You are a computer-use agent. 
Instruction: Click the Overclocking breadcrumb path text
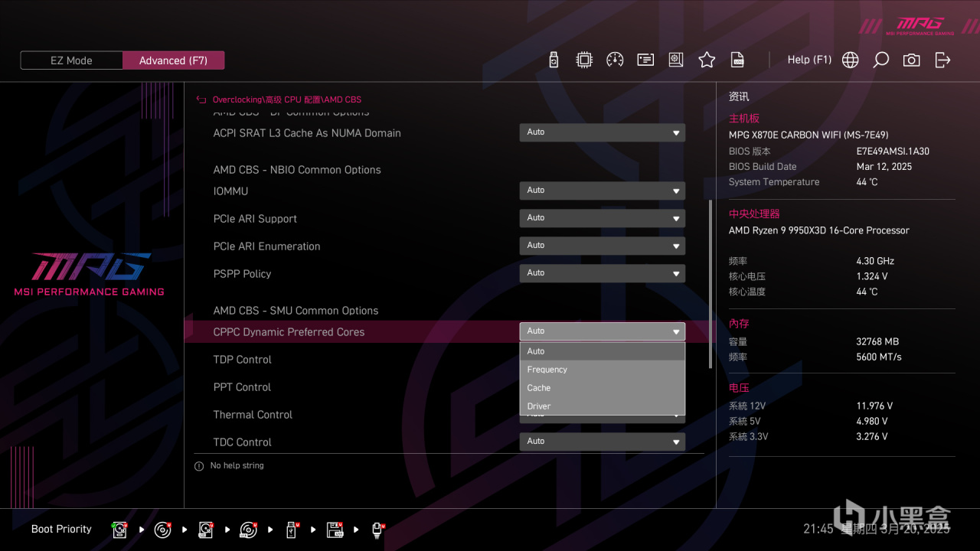pyautogui.click(x=287, y=99)
